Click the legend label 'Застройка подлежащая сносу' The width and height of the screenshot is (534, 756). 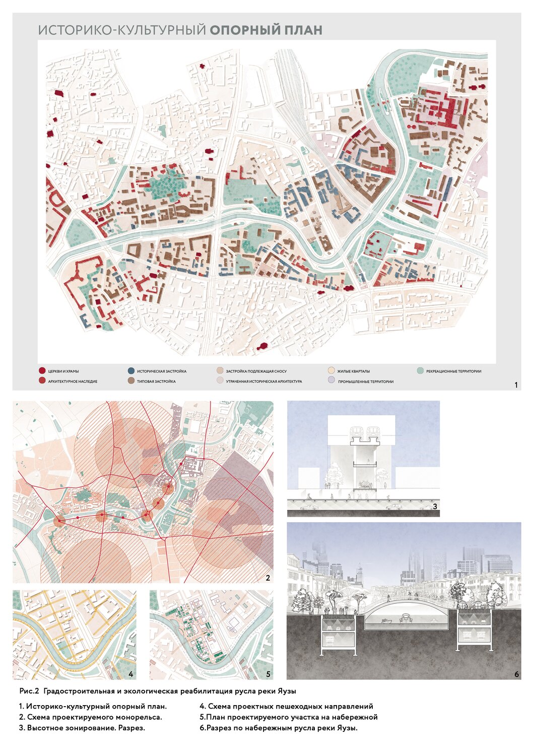pyautogui.click(x=256, y=371)
